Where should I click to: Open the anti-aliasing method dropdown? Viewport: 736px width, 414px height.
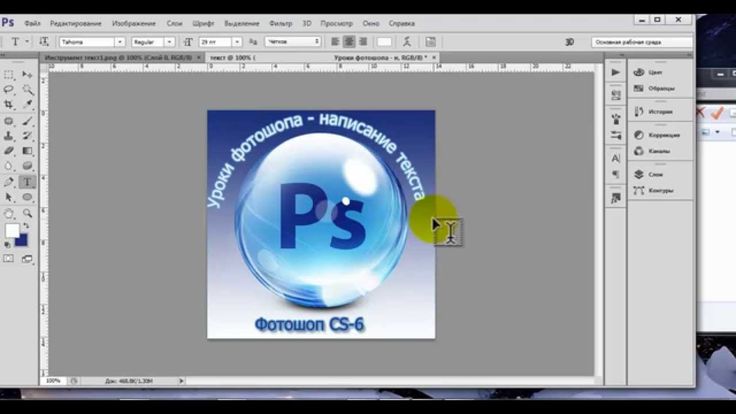pos(293,42)
